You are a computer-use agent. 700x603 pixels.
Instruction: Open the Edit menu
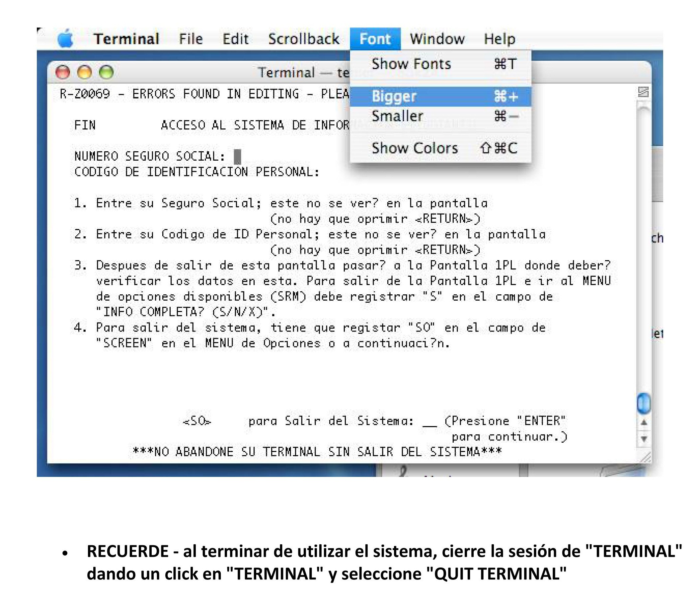235,39
